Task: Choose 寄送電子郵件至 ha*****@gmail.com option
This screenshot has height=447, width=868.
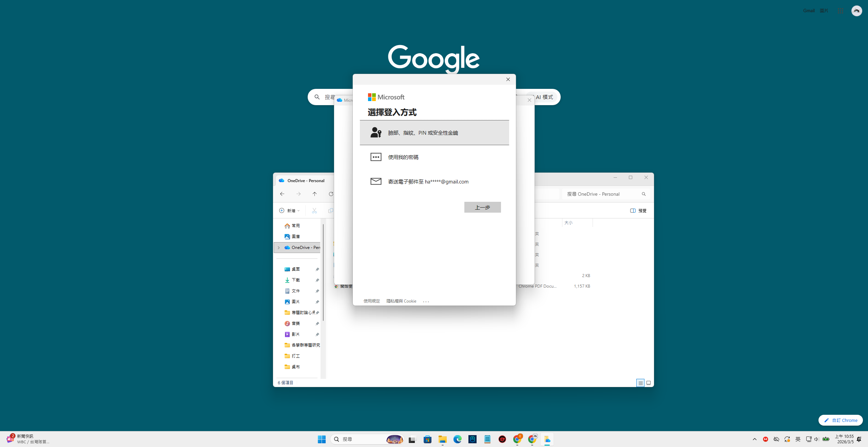Action: (x=434, y=181)
